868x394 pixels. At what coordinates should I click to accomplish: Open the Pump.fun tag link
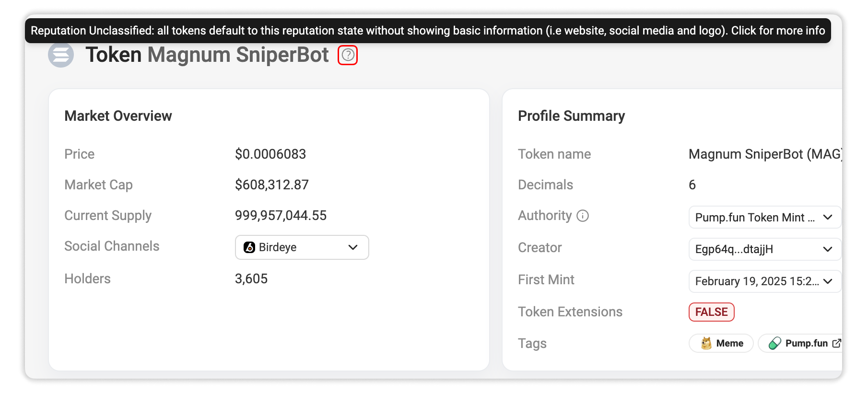(800, 343)
